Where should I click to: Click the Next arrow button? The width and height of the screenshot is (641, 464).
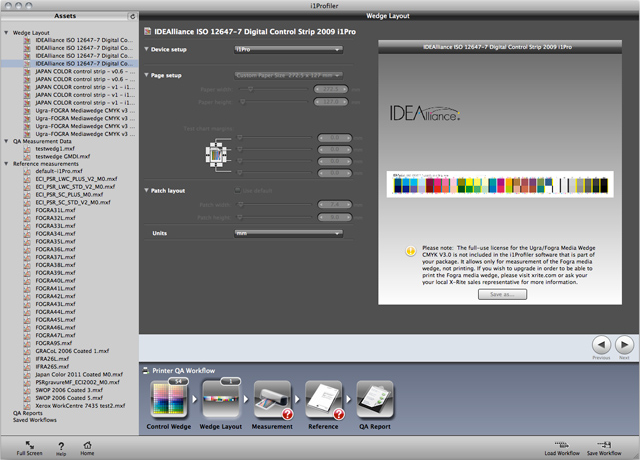pos(624,345)
